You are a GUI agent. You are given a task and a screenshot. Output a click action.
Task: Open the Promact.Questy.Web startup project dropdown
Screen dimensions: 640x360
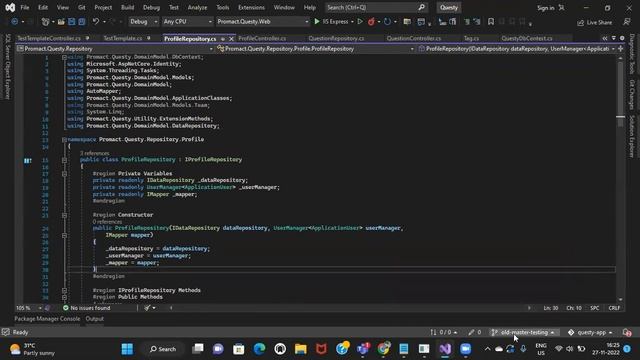click(263, 22)
